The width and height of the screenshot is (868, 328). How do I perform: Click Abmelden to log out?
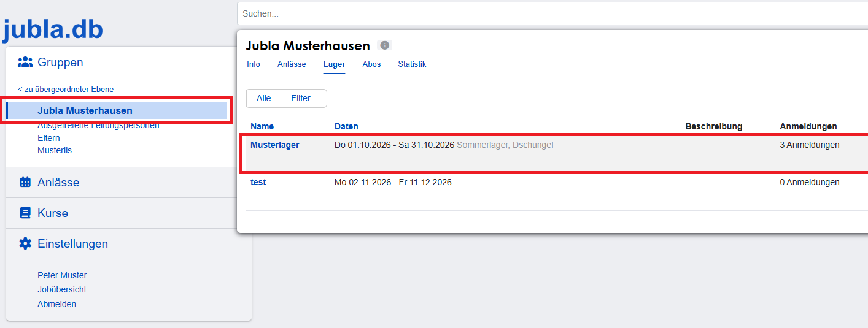[x=56, y=304]
